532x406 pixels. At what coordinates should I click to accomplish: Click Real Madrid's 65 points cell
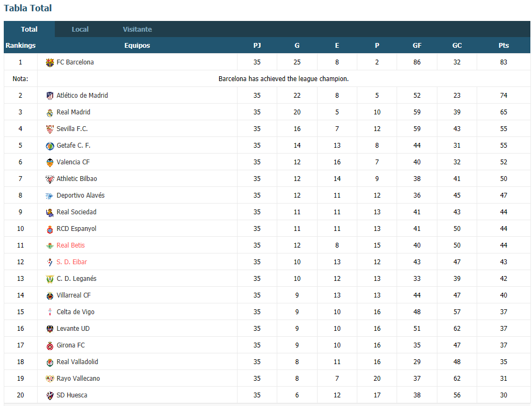pos(504,112)
